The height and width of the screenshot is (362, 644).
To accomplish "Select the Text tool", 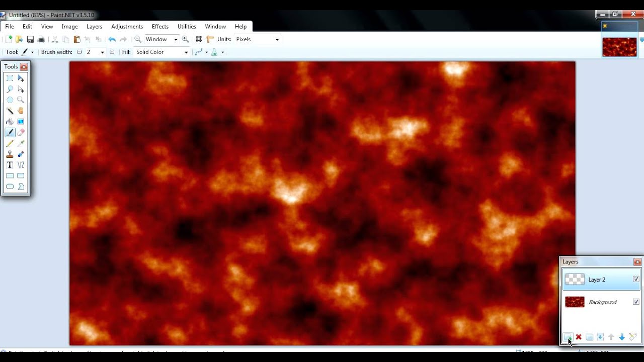I will coord(10,165).
